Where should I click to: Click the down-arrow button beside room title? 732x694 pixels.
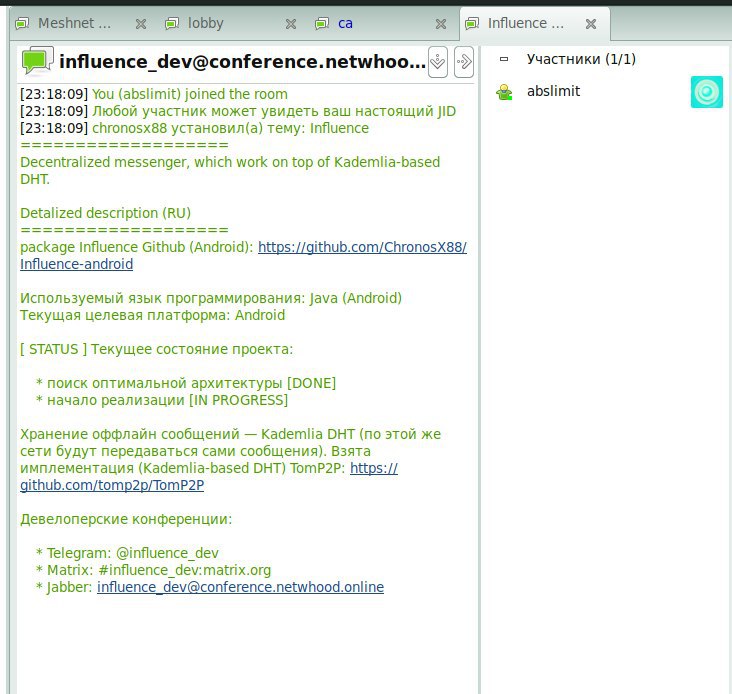point(438,62)
